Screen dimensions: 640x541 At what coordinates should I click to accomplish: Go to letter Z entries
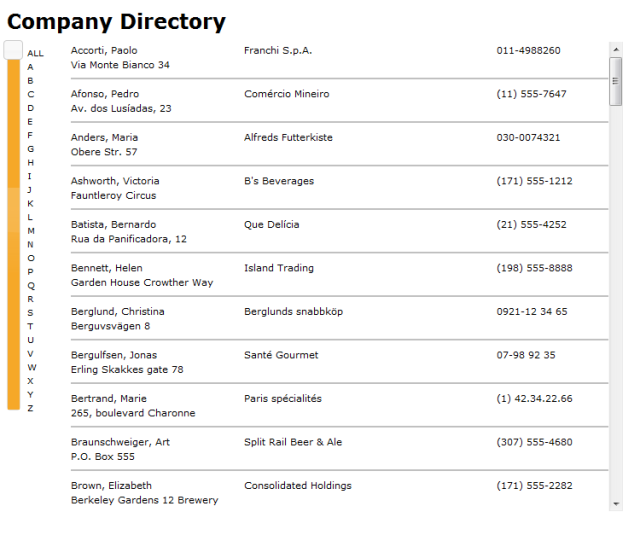pos(30,408)
